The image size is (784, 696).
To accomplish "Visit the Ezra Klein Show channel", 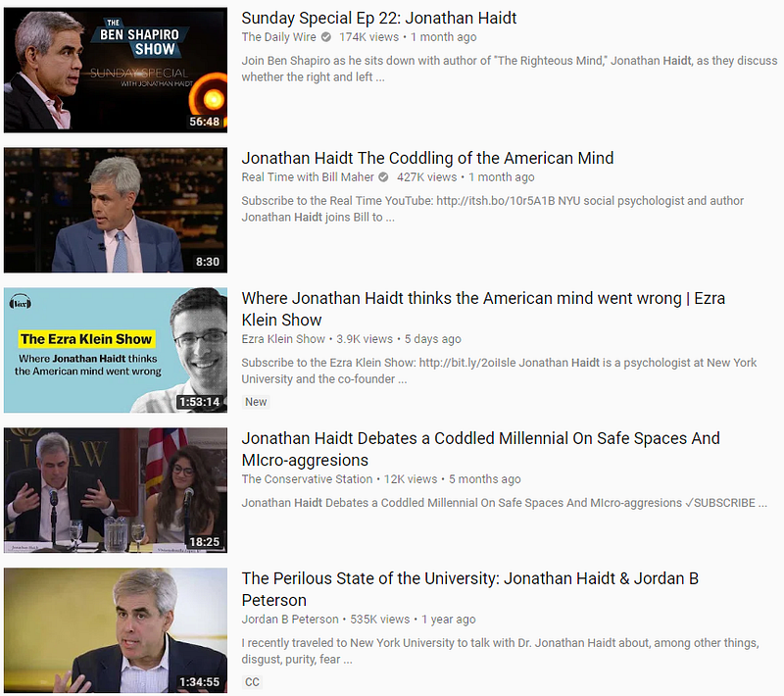I will tap(283, 339).
